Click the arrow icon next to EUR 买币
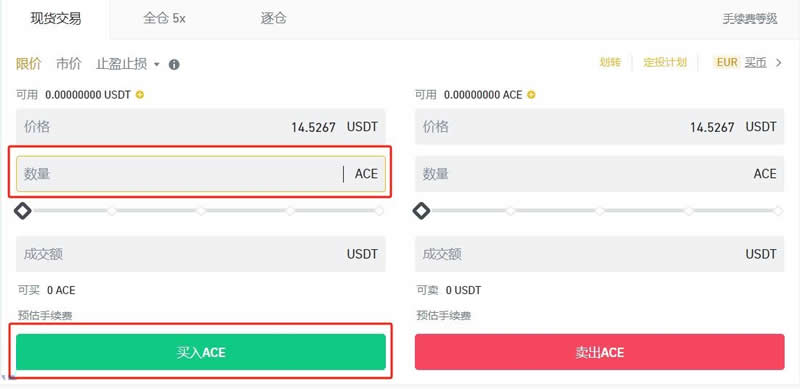 (778, 63)
